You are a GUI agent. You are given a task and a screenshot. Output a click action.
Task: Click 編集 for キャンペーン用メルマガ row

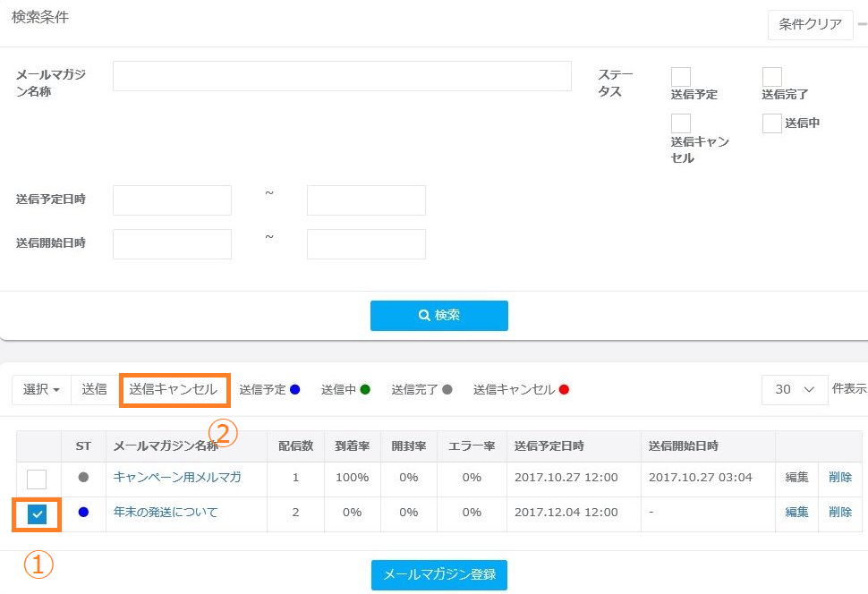click(x=796, y=478)
